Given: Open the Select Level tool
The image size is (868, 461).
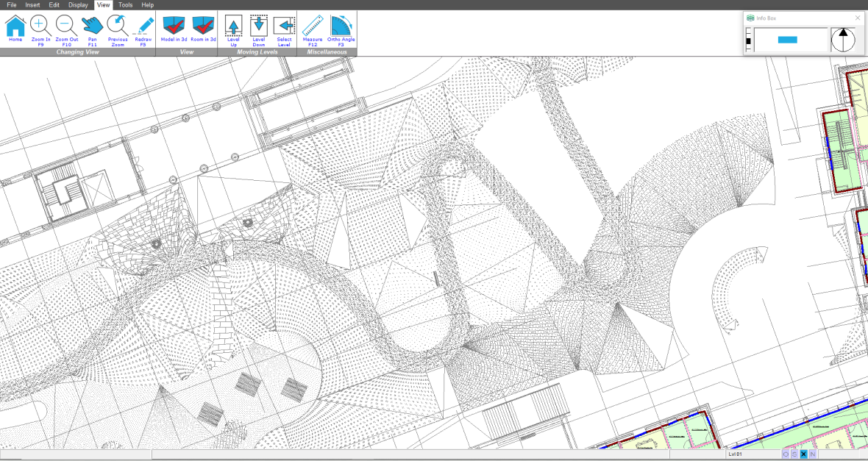Looking at the screenshot, I should pos(284,30).
